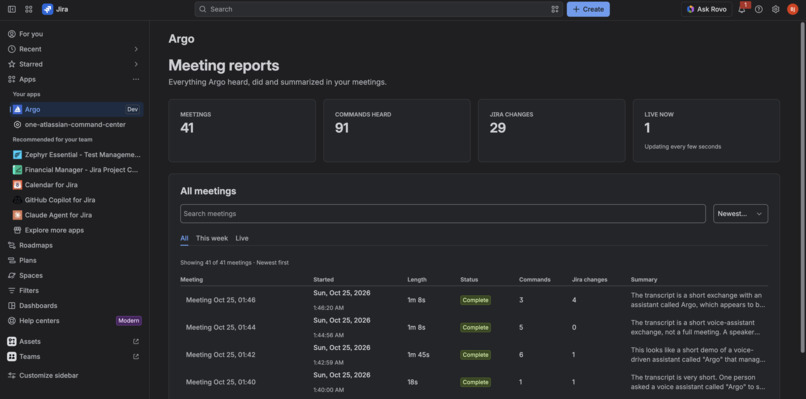The image size is (806, 399).
Task: Switch to the This week tab
Action: (212, 238)
